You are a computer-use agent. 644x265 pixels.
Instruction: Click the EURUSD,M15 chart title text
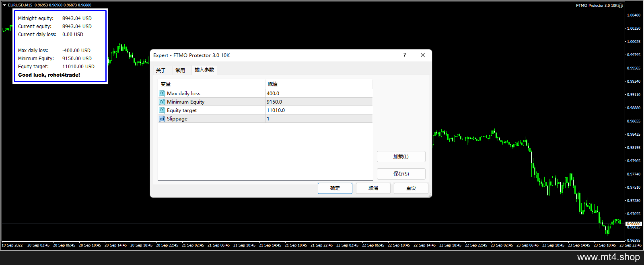20,5
